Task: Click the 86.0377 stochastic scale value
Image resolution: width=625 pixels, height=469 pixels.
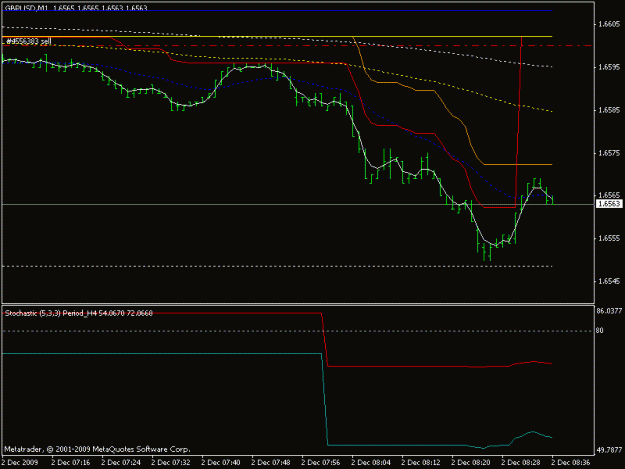Action: point(609,311)
